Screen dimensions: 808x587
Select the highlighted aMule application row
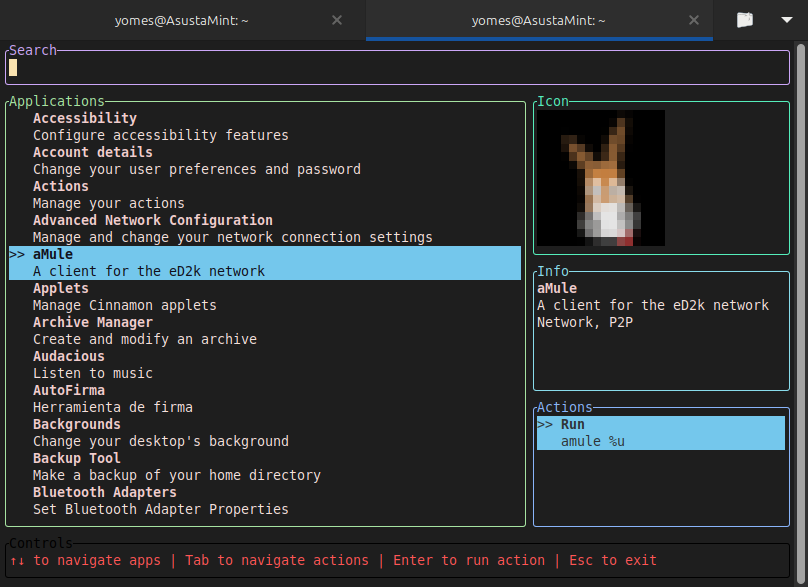pyautogui.click(x=265, y=263)
